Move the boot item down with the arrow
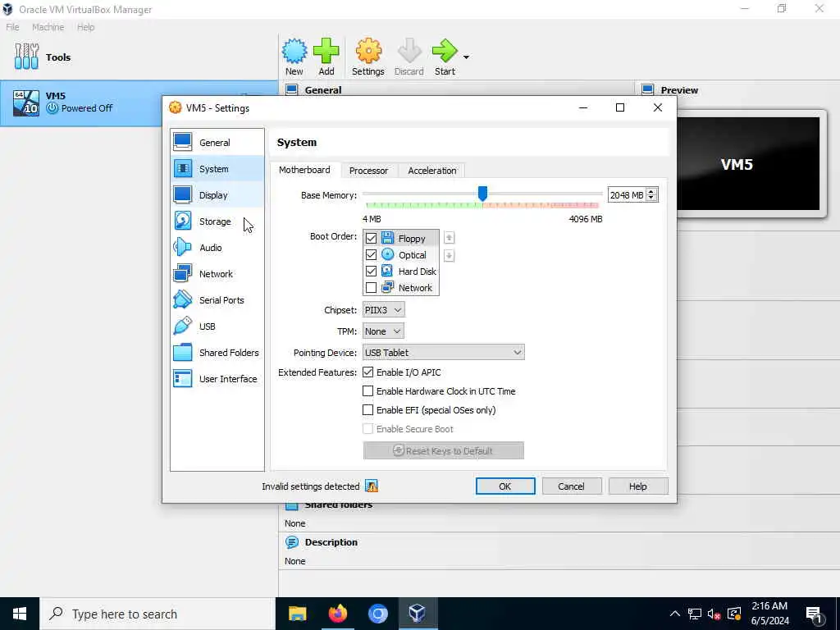Viewport: 840px width, 630px height. (449, 256)
